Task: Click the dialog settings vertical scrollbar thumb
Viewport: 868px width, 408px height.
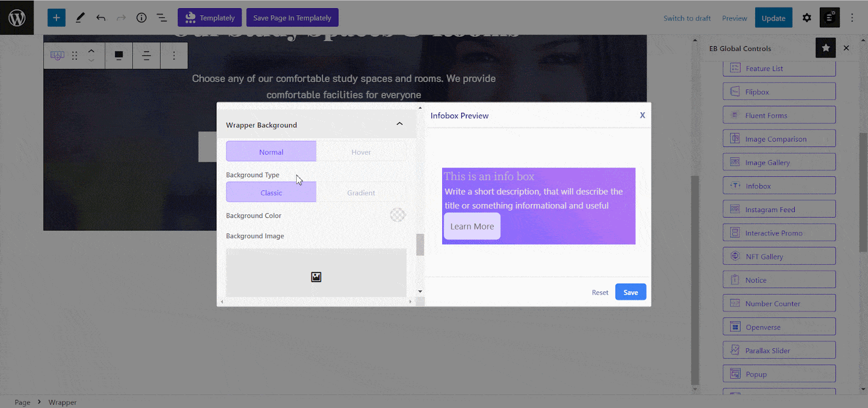Action: (x=420, y=244)
